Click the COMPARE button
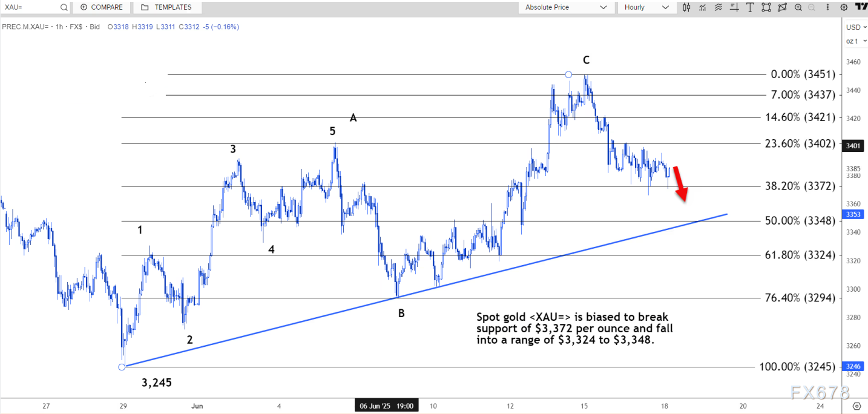868x414 pixels. click(101, 7)
